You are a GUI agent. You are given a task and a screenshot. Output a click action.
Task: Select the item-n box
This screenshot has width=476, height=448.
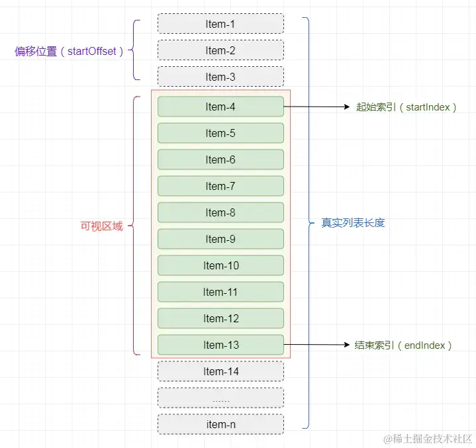pos(220,424)
